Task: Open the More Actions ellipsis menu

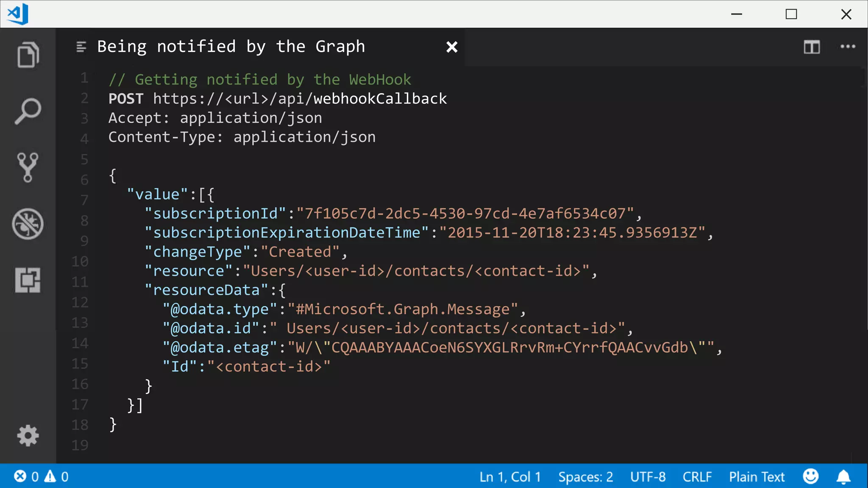Action: point(848,47)
